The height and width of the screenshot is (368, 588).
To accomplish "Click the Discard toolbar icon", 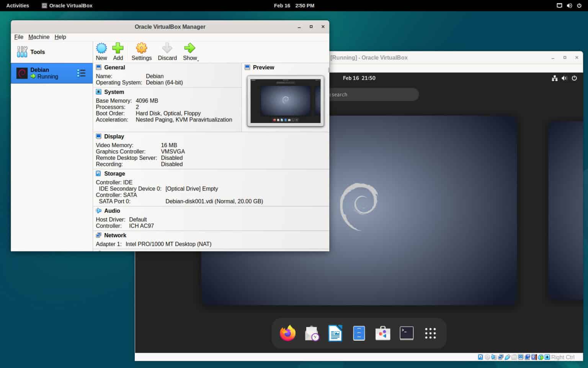I will [x=167, y=51].
